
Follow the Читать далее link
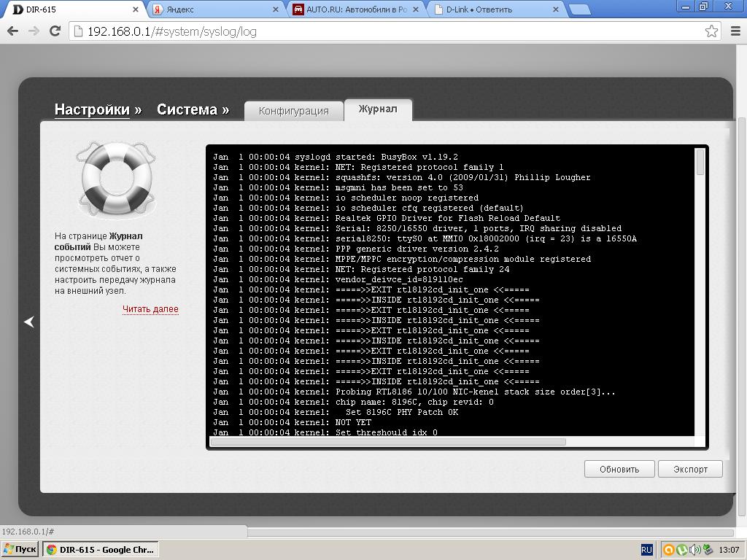[x=150, y=309]
